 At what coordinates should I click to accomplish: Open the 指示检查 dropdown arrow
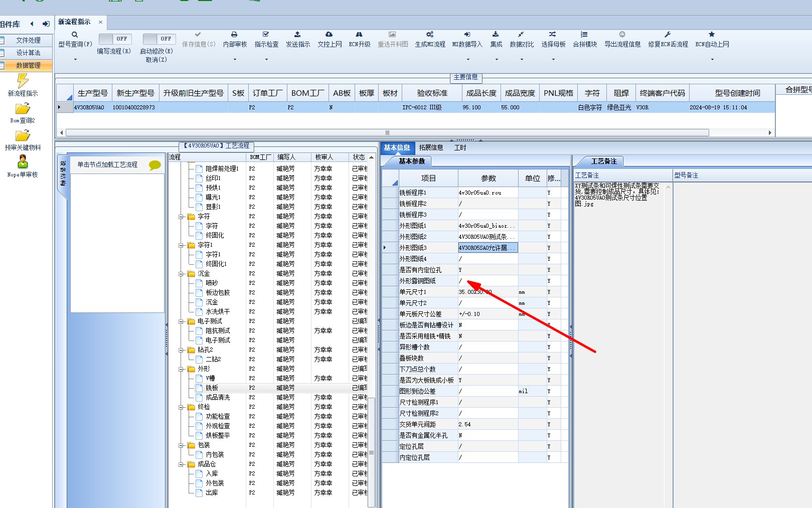(266, 59)
